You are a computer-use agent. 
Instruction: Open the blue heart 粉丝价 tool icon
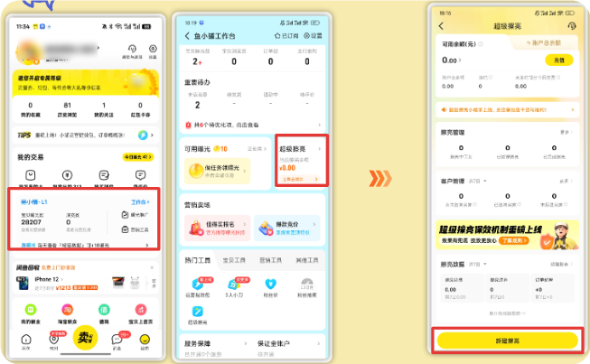point(270,284)
